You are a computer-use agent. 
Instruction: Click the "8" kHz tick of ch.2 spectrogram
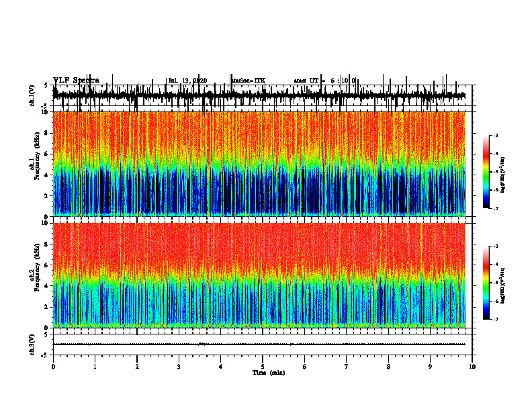point(47,244)
